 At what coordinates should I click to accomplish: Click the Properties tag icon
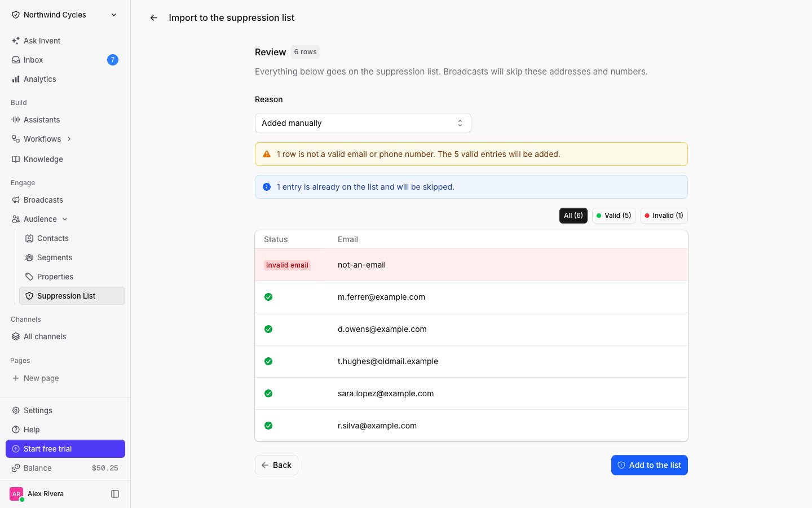[29, 277]
